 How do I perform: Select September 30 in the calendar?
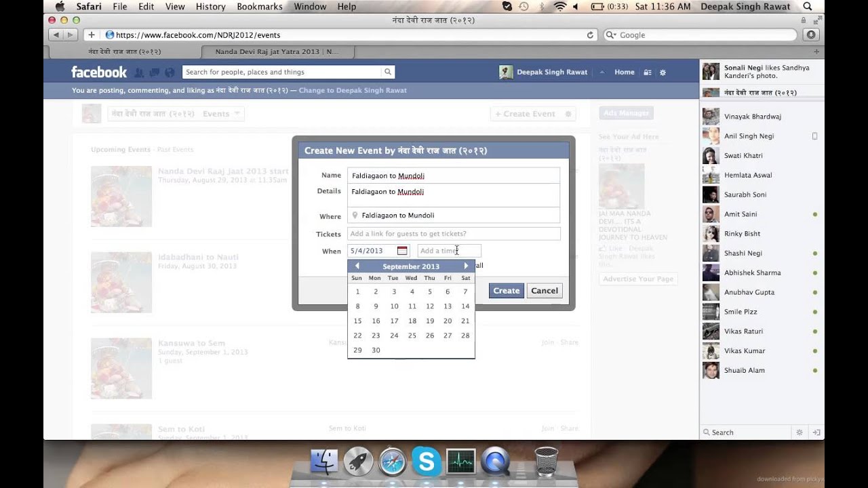point(376,350)
